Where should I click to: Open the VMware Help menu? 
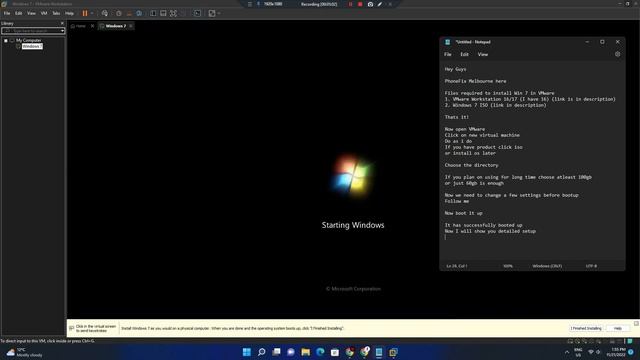pyautogui.click(x=69, y=13)
